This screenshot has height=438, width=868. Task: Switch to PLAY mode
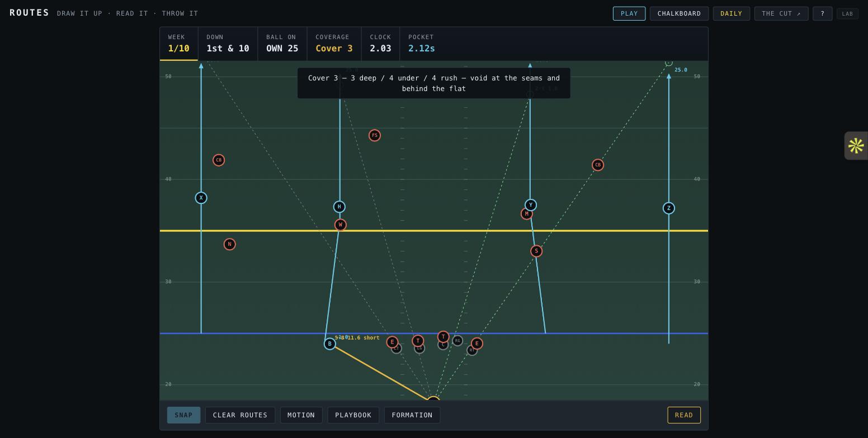pos(629,13)
